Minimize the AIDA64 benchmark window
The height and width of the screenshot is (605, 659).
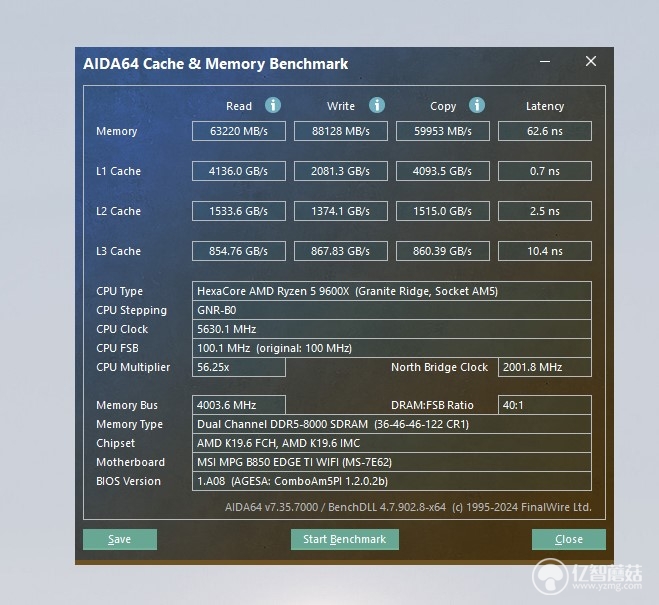pyautogui.click(x=545, y=62)
